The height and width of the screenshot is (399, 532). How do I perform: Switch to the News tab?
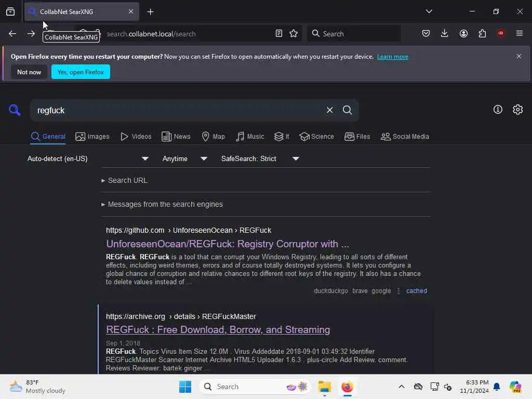[x=176, y=137]
